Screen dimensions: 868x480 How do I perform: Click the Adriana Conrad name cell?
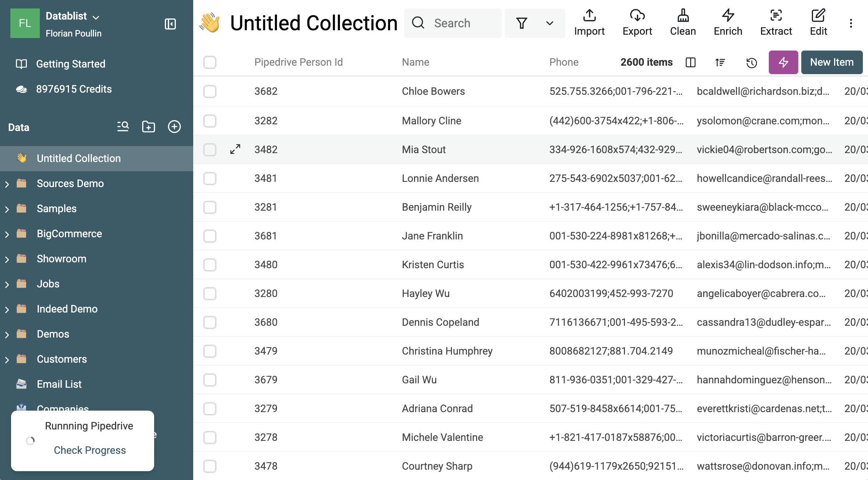pyautogui.click(x=437, y=408)
